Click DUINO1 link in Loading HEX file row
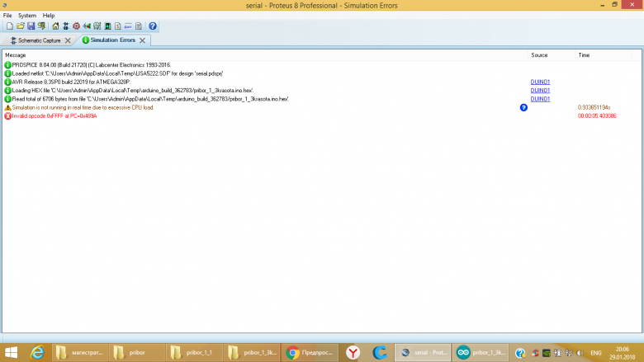This screenshot has height=362, width=644. (x=540, y=91)
